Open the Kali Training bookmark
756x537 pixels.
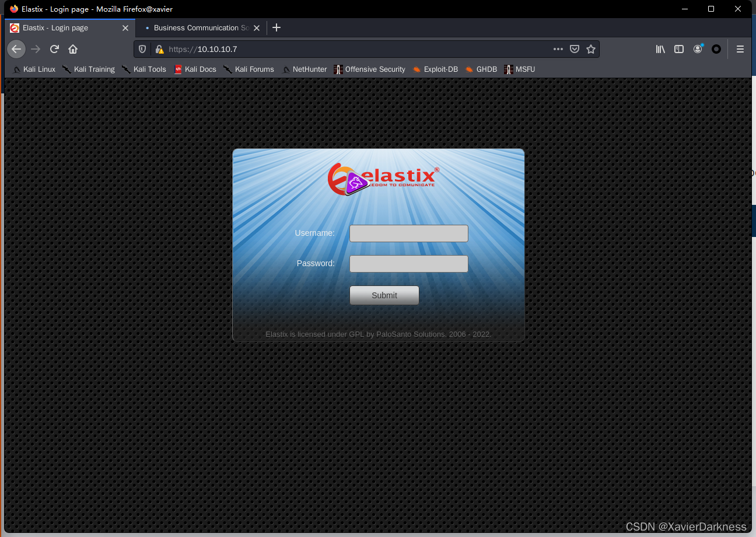89,69
